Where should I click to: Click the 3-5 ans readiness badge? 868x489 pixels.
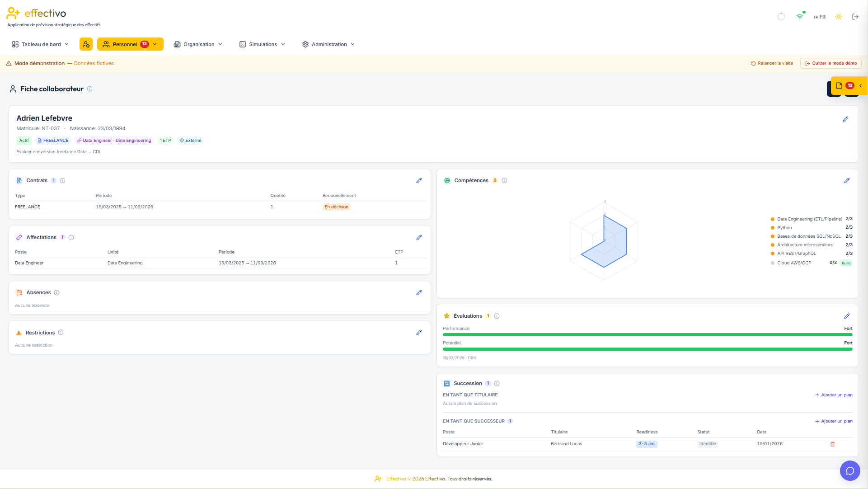647,444
